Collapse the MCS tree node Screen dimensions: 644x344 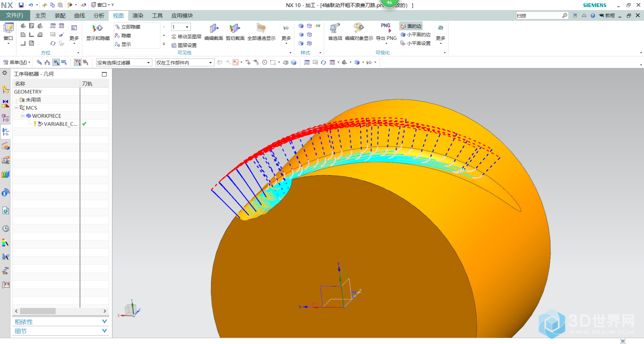point(16,108)
